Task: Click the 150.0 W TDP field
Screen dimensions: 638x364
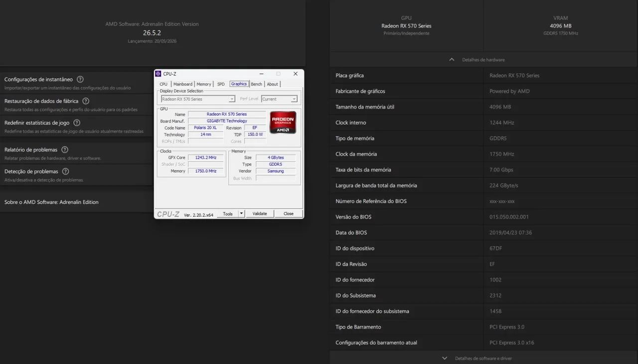Action: point(255,134)
